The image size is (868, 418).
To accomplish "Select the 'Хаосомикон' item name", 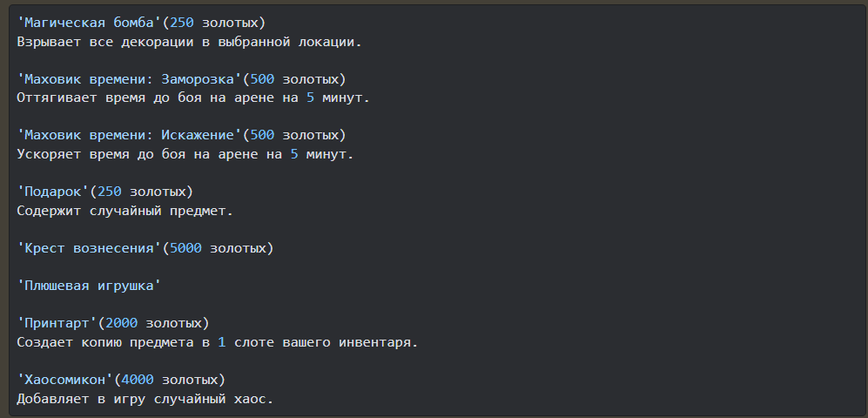I will pyautogui.click(x=65, y=380).
